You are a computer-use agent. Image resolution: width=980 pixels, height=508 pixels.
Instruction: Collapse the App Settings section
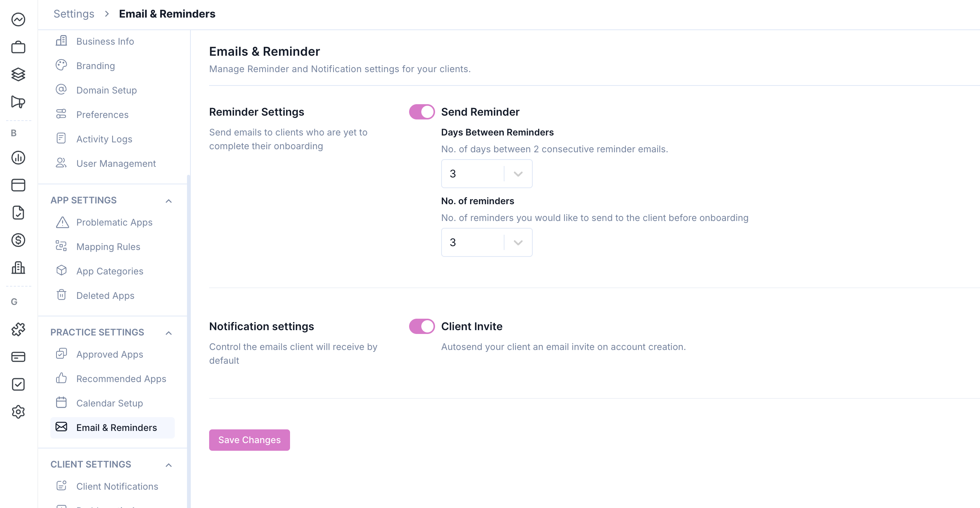pos(169,201)
